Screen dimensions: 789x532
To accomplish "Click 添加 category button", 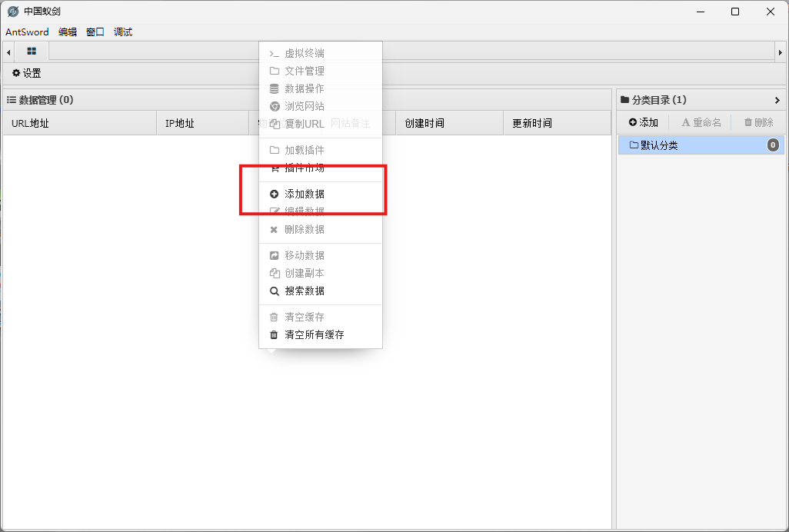I will 644,122.
